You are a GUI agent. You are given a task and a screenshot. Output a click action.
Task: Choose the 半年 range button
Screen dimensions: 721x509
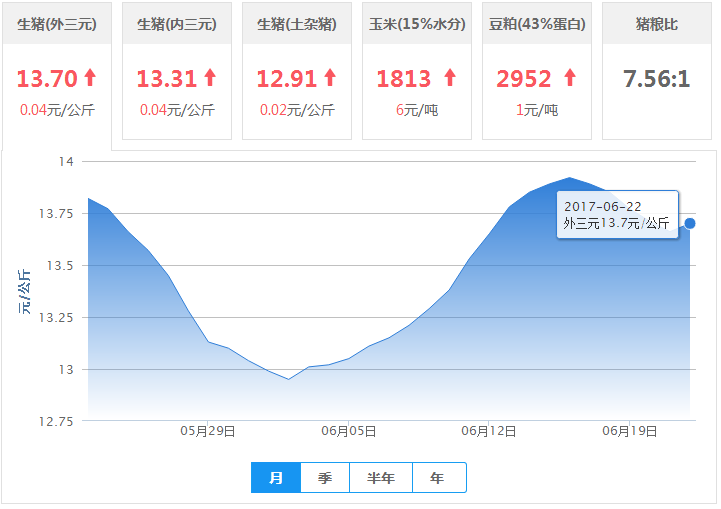coord(381,478)
